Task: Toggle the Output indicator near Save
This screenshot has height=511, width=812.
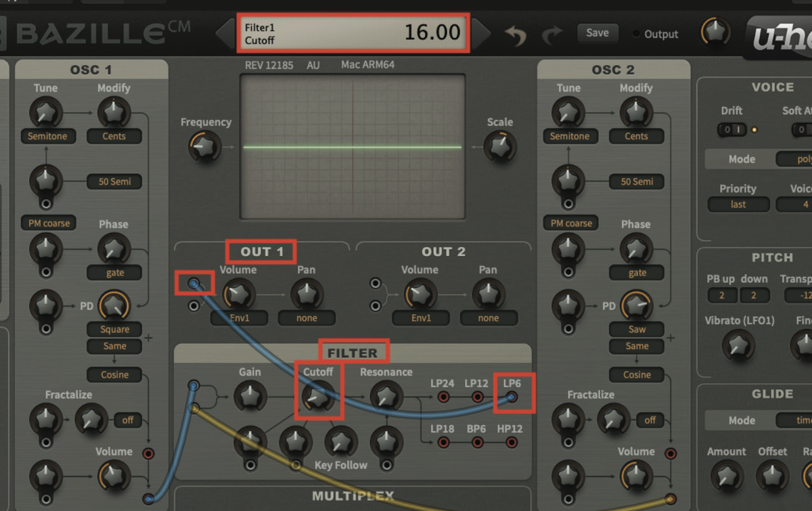Action: tap(636, 35)
